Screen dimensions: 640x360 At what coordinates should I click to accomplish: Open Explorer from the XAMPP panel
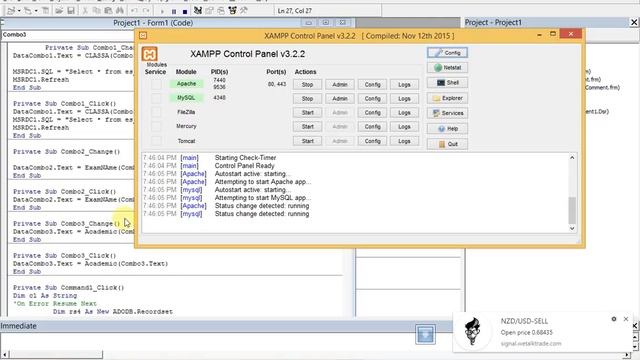(447, 98)
